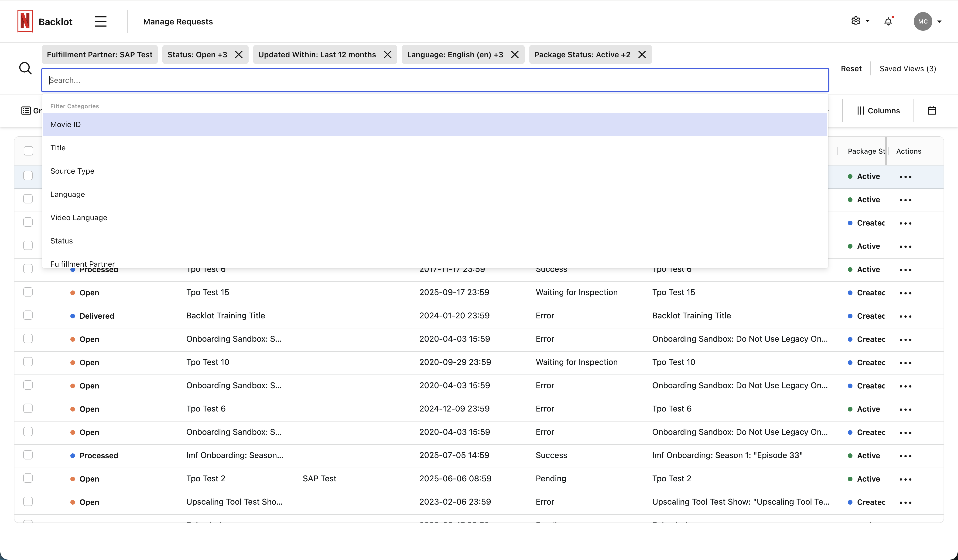
Task: Check the checkbox on the Backlot Training Title row
Action: (28, 315)
